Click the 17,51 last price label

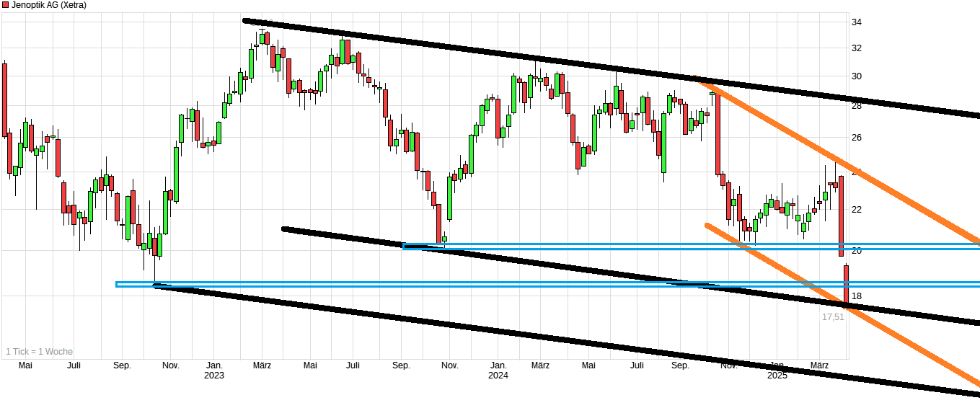click(833, 316)
